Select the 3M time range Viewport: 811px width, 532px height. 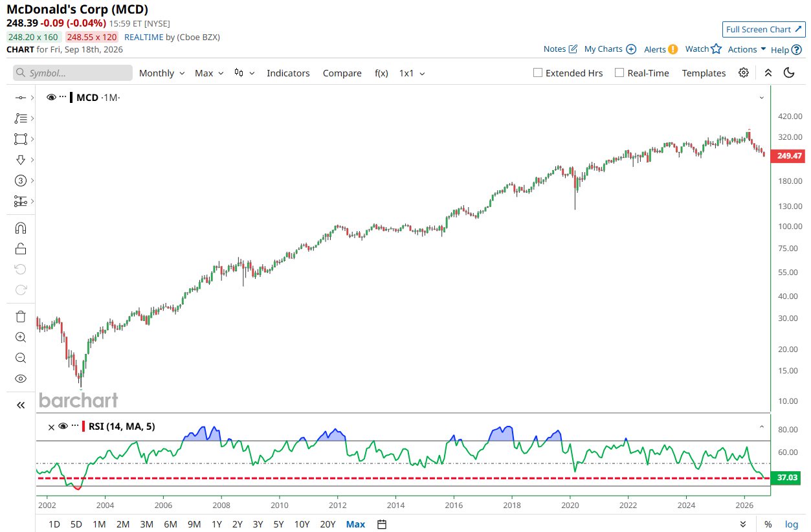click(x=146, y=524)
